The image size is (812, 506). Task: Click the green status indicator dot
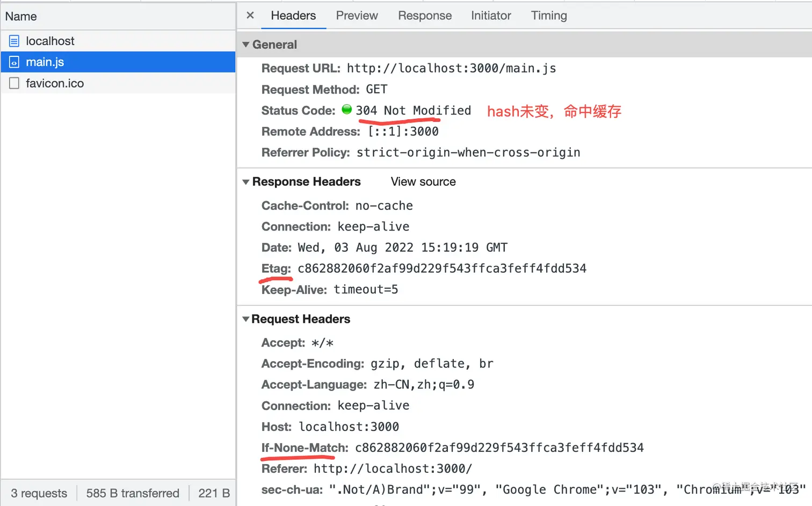pyautogui.click(x=347, y=110)
